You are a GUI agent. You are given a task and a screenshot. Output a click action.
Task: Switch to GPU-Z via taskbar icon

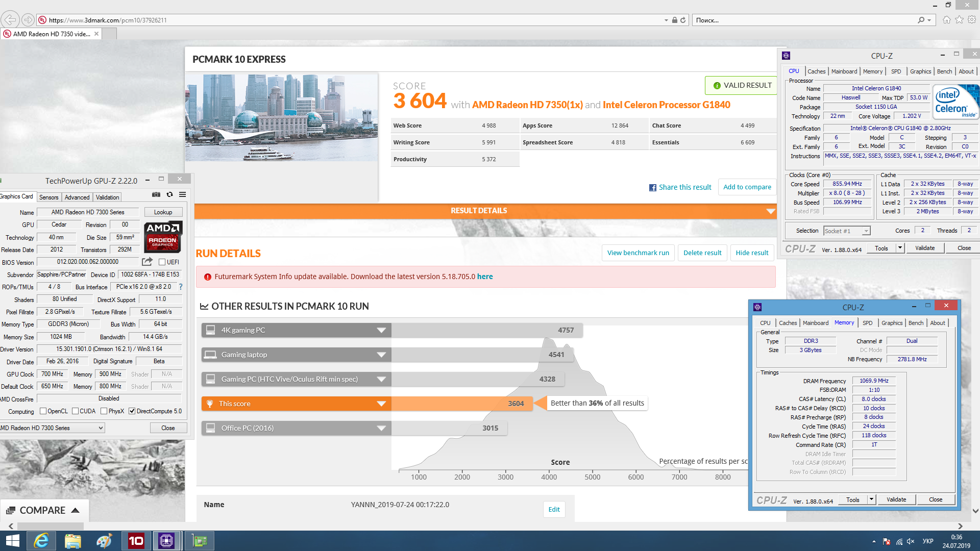click(x=200, y=541)
